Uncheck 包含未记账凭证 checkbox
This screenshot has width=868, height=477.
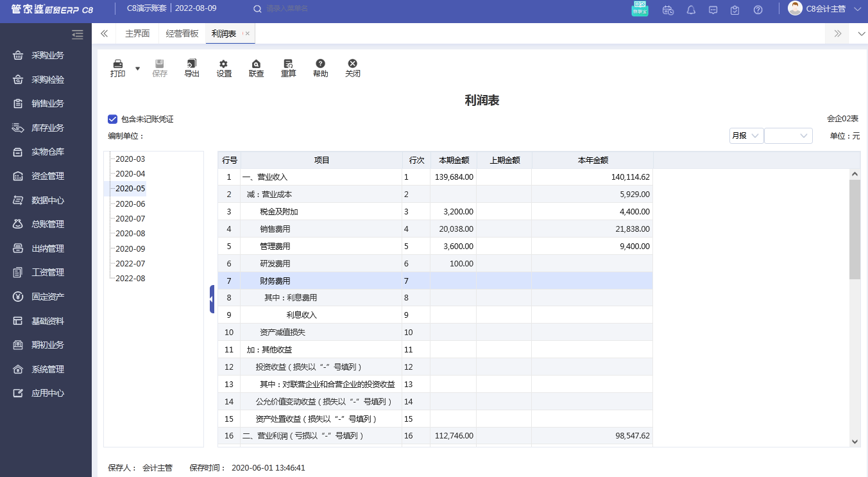pos(113,119)
